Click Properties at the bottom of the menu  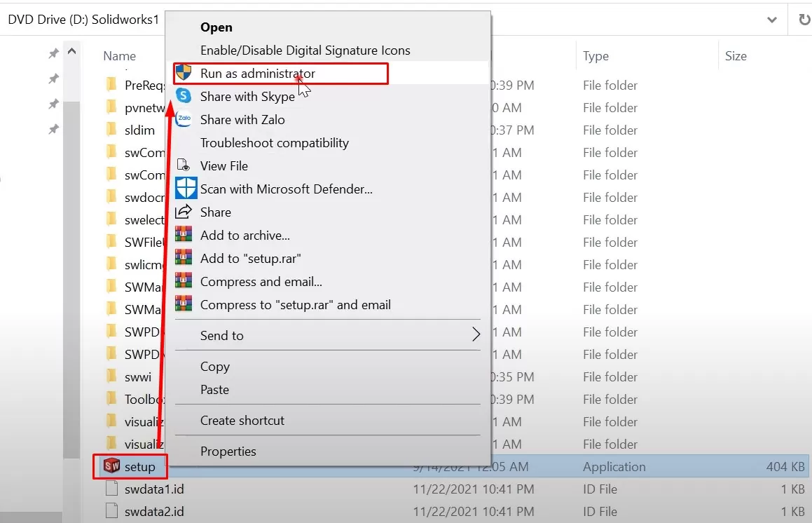pos(226,451)
